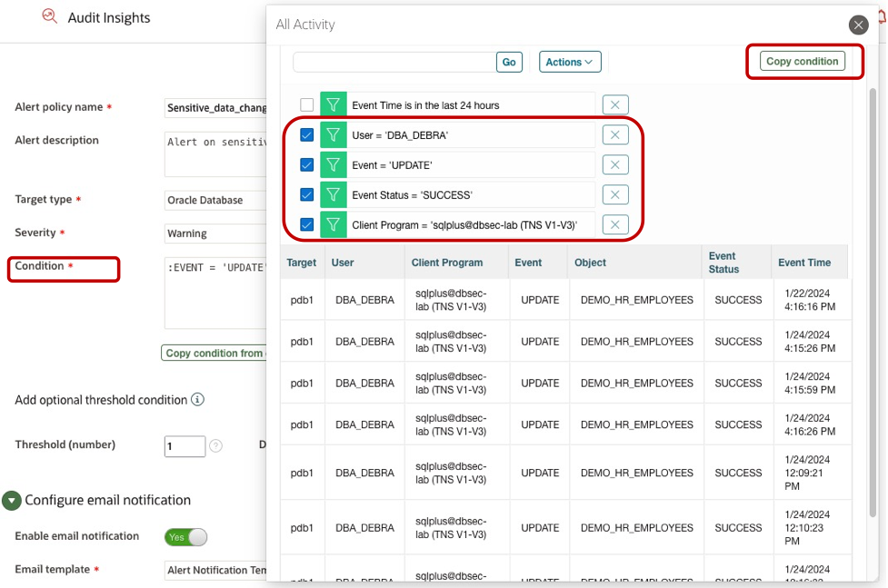The width and height of the screenshot is (888, 588).
Task: Click the filter icon on Client Program filter
Action: 333,224
